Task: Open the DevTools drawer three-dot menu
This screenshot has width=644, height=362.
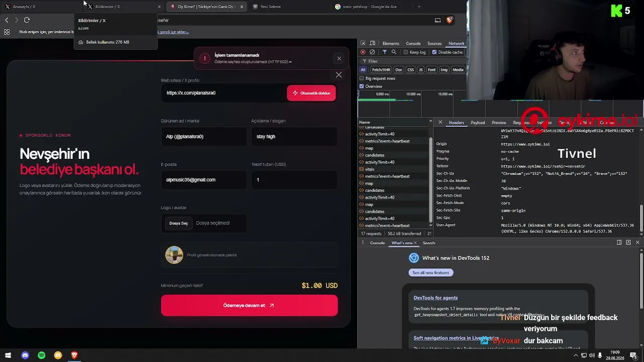Action: click(x=362, y=243)
